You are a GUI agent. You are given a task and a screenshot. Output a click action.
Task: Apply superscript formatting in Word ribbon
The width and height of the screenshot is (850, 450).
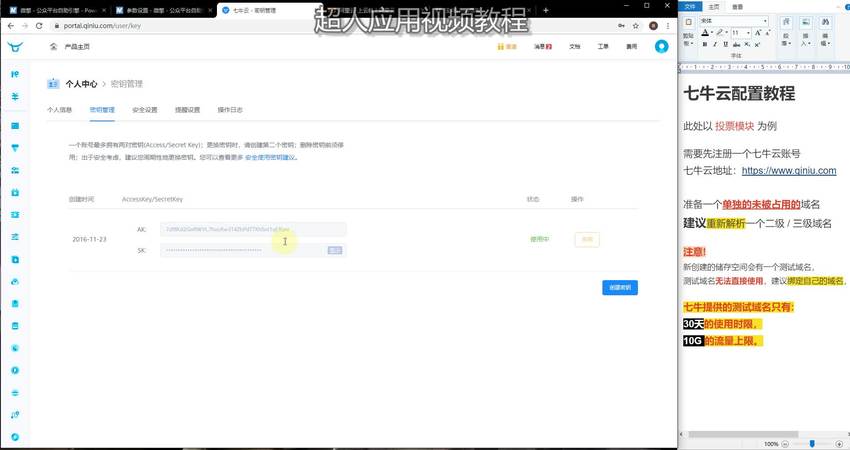pos(757,44)
